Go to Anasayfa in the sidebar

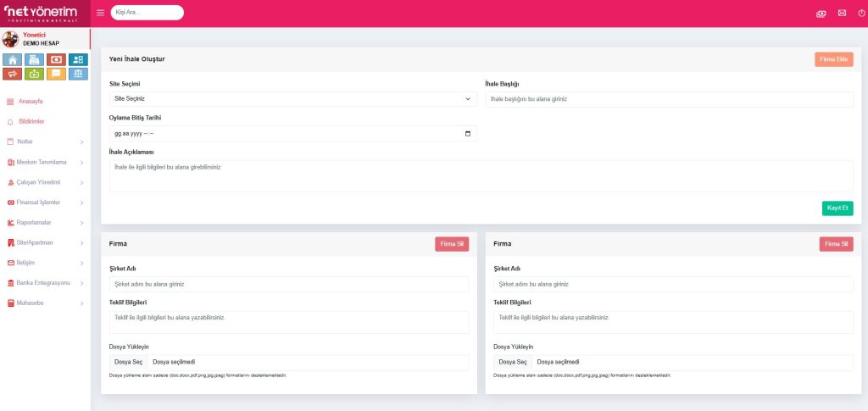31,102
